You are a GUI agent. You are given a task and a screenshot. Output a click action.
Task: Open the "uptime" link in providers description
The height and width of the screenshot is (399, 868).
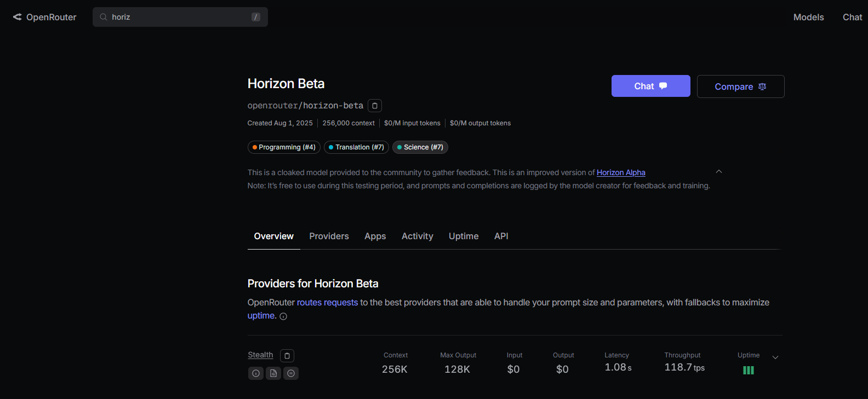point(262,315)
